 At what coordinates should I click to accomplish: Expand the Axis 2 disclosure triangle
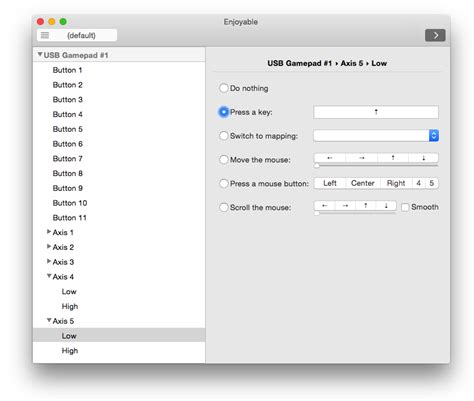click(49, 246)
